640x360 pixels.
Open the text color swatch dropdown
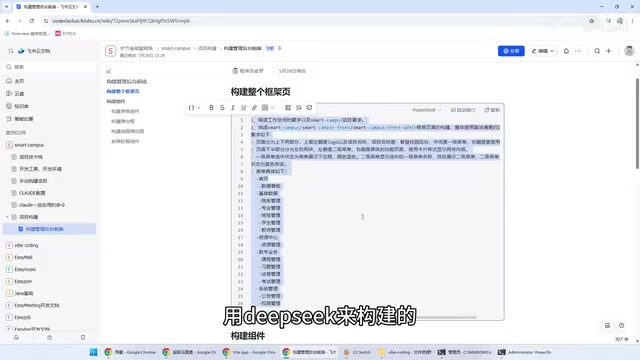(x=268, y=108)
